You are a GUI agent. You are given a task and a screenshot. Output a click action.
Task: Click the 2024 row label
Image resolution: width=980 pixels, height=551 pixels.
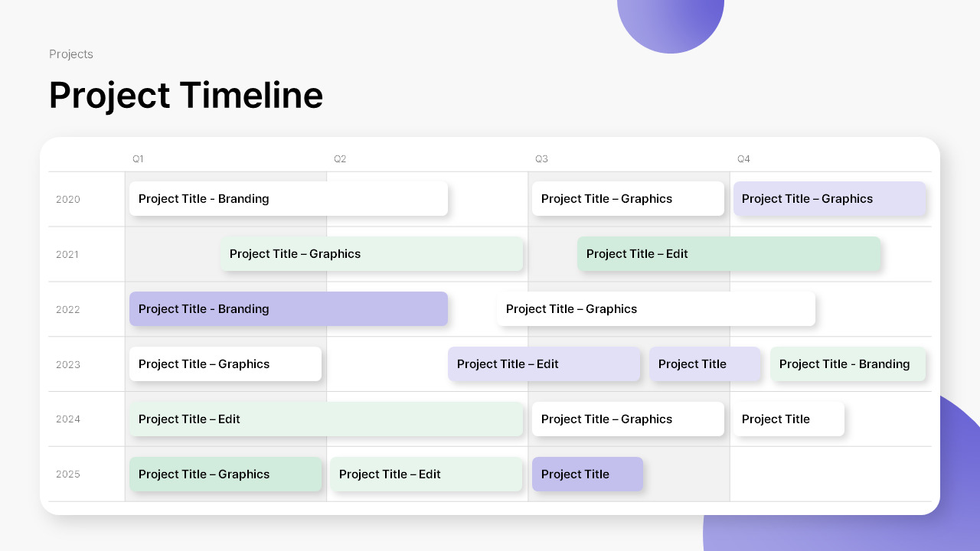click(x=68, y=419)
